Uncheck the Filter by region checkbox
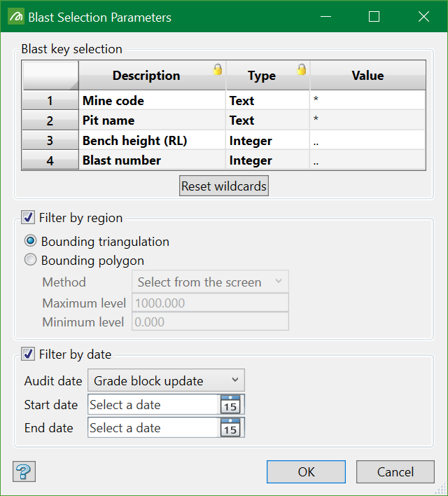This screenshot has height=496, width=448. 29,218
